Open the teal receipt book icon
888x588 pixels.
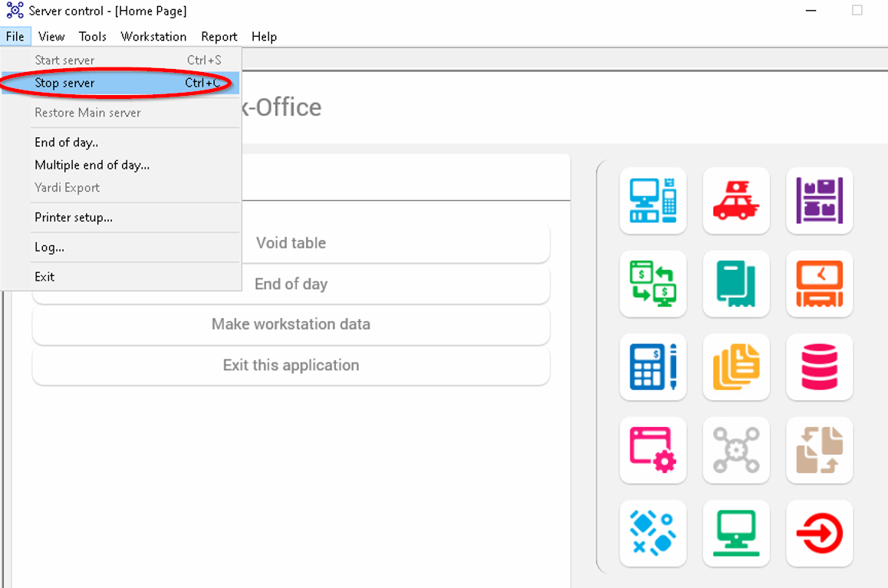(736, 284)
